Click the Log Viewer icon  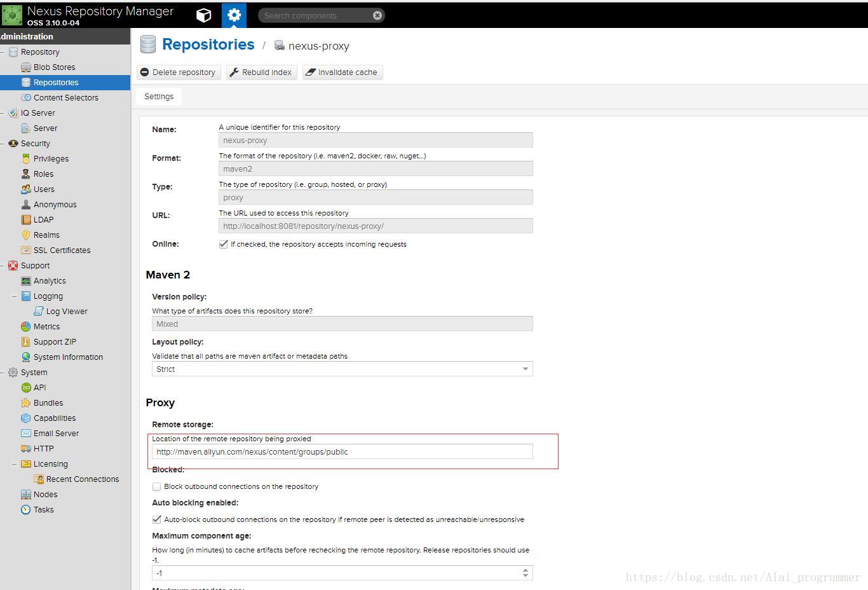(x=38, y=311)
